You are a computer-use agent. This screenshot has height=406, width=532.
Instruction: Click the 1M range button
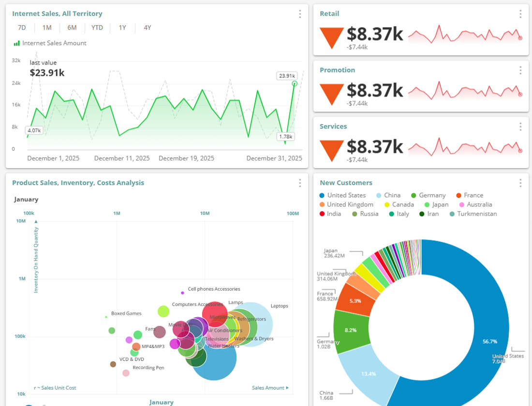tap(47, 28)
